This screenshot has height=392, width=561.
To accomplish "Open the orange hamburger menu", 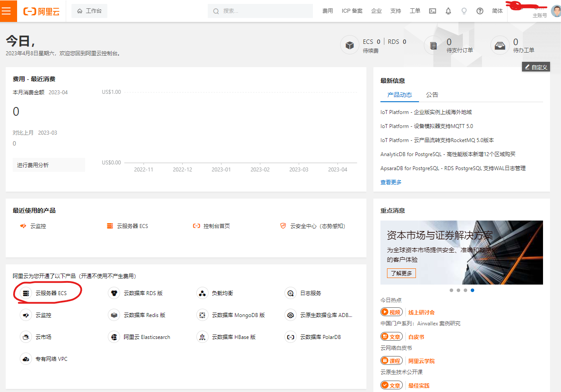I will point(6,11).
